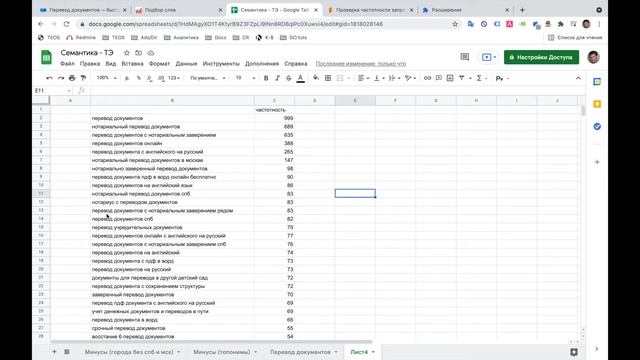The image size is (640, 360).
Task: Click the Undo icon in toolbar
Action: [49, 78]
